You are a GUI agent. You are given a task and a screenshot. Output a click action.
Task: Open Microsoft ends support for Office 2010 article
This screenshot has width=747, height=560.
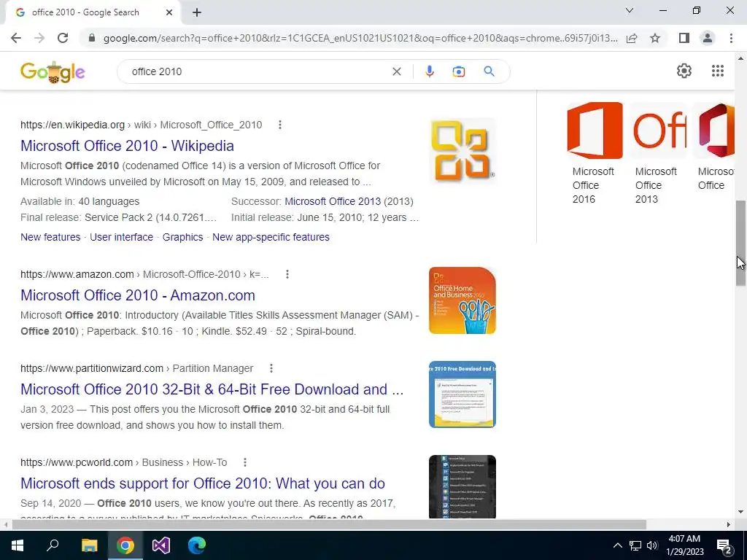point(203,483)
